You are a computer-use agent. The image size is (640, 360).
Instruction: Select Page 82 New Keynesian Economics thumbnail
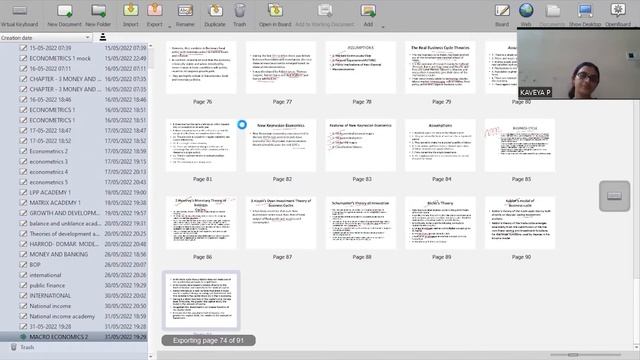[281, 145]
